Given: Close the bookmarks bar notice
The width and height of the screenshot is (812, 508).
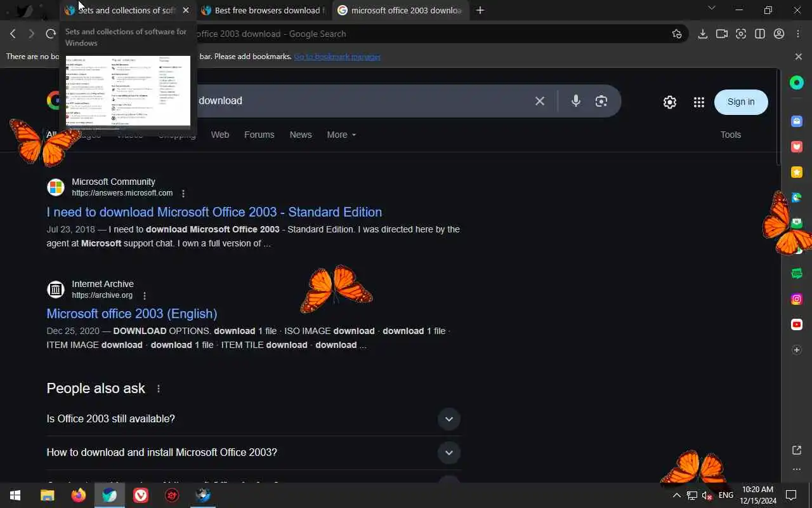Looking at the screenshot, I should point(798,57).
